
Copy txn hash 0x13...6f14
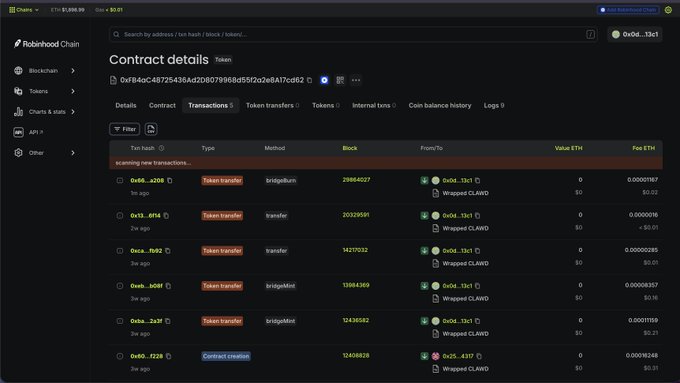(166, 216)
